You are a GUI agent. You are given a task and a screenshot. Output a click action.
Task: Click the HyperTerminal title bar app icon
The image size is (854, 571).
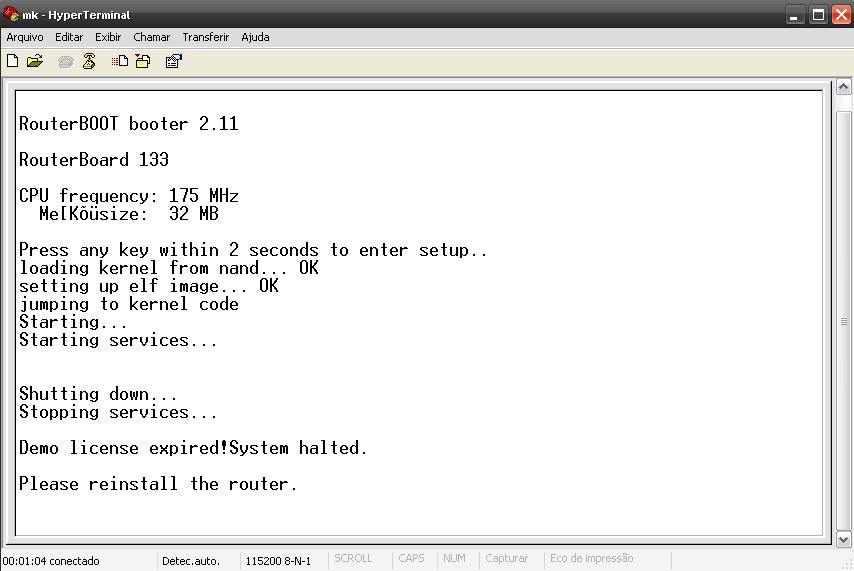click(10, 13)
